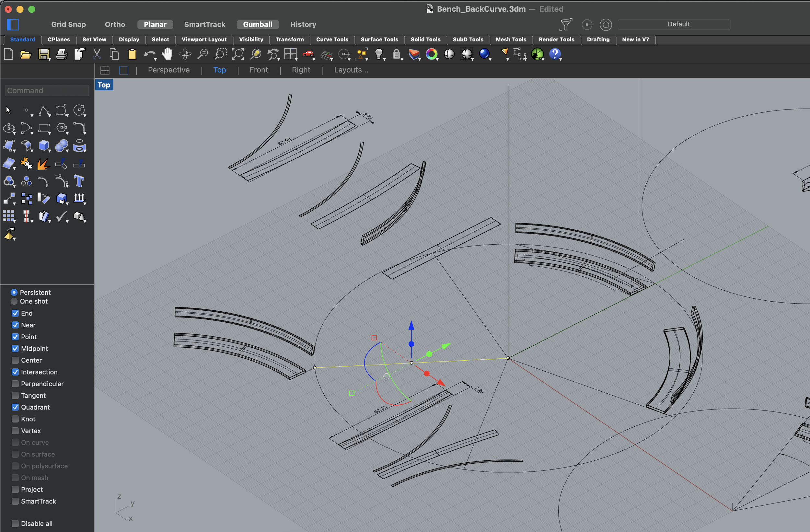The image size is (810, 532).
Task: Click the Cut scissors icon
Action: pos(97,54)
